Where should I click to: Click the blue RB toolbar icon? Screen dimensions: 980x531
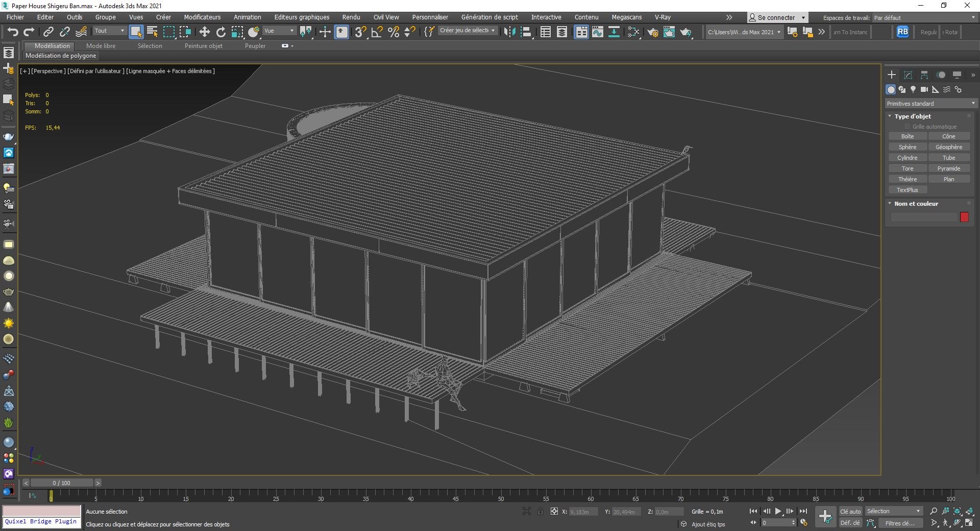click(x=902, y=32)
